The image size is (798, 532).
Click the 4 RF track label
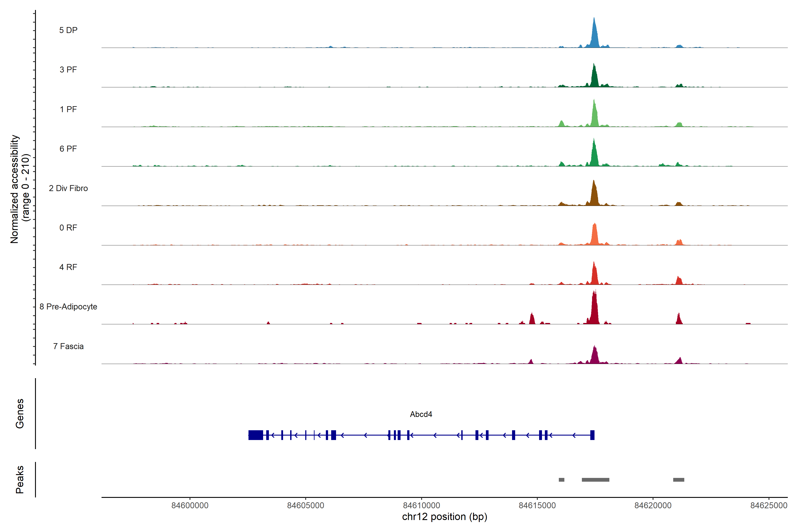[x=68, y=267]
